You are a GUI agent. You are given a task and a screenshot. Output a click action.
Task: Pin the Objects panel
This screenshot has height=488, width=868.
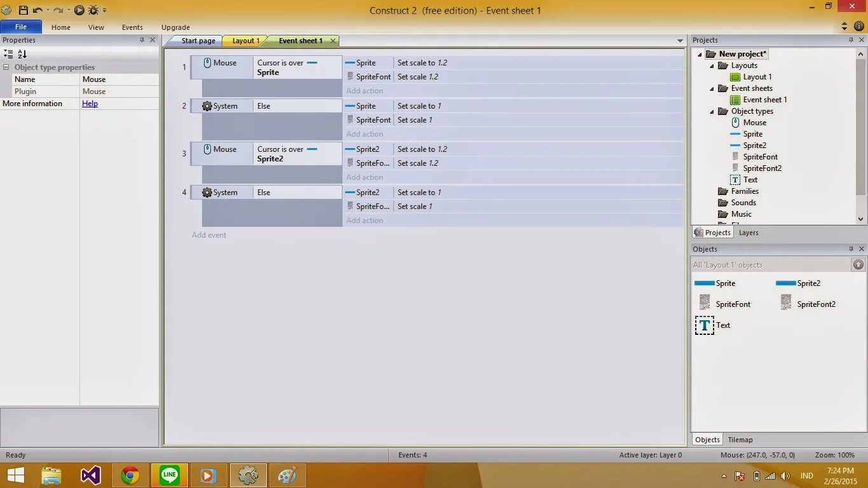(x=851, y=249)
